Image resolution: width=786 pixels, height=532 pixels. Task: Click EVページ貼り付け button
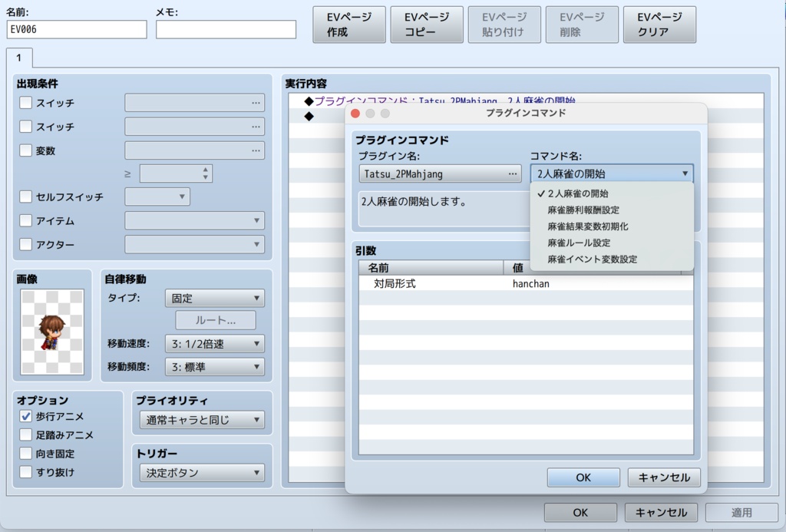coord(504,25)
